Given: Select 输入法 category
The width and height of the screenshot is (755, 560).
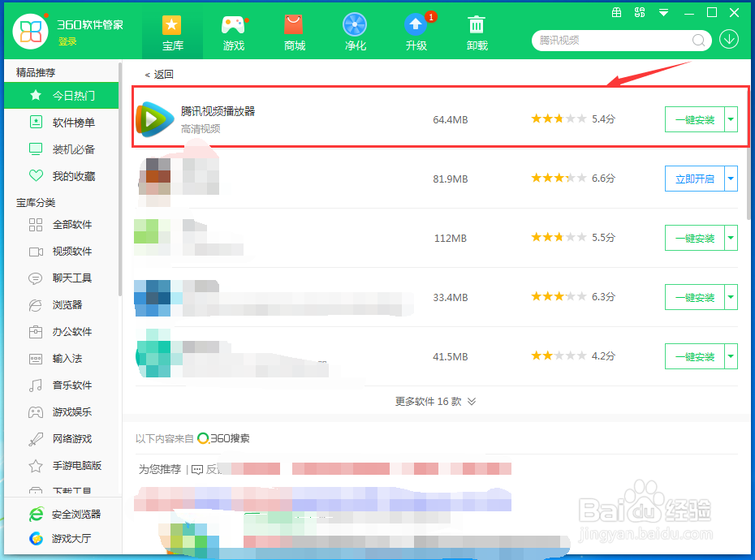Looking at the screenshot, I should coord(61,359).
